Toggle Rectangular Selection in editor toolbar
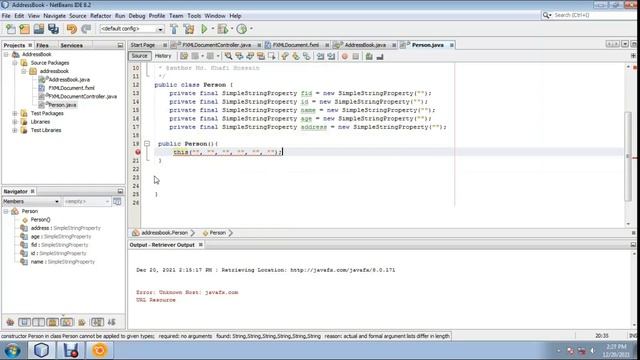Image resolution: width=640 pixels, height=360 pixels. pos(271,56)
